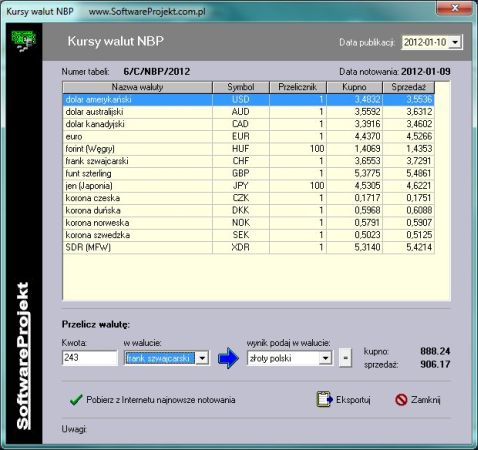Viewport: 478px width, 450px height.
Task: Click the table number 6/C/NBP/2012
Action: 157,71
